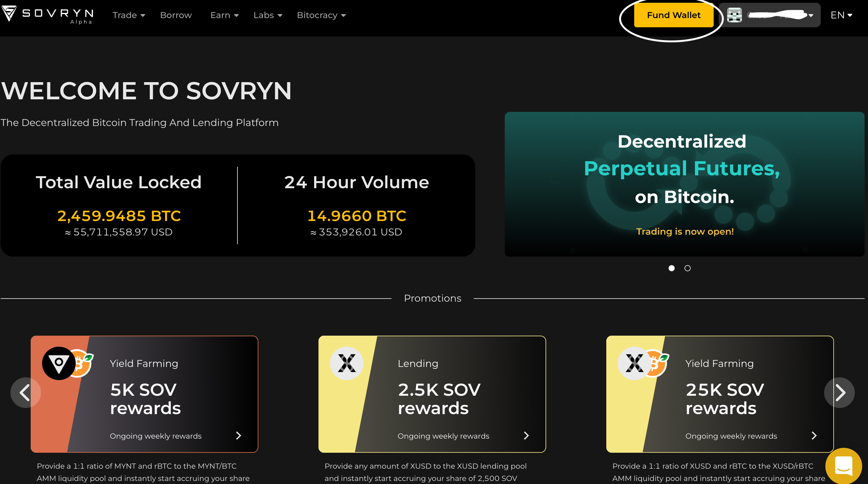Click the XUSD icon on Lending card
868x484 pixels.
coord(347,364)
